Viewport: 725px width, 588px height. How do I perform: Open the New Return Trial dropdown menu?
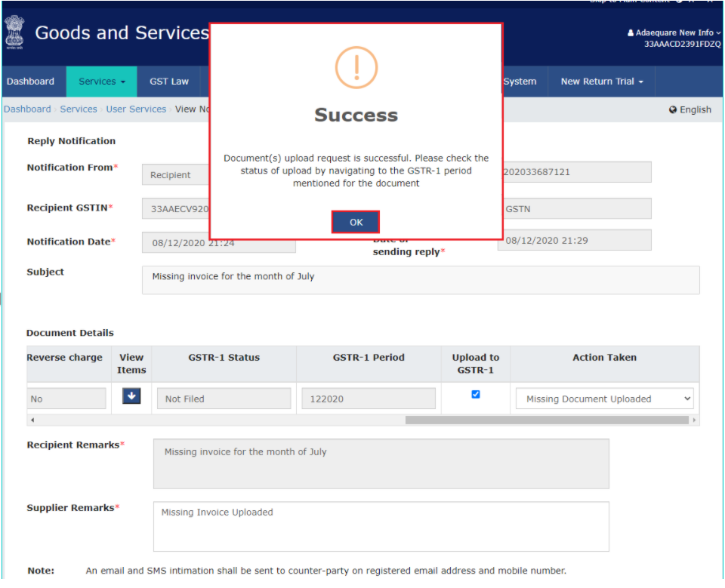point(602,82)
